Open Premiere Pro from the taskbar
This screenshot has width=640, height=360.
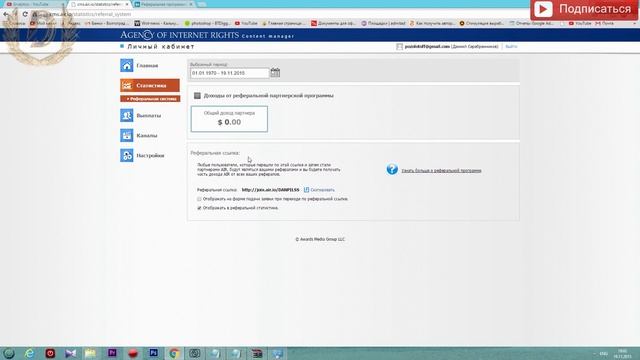pyautogui.click(x=112, y=353)
